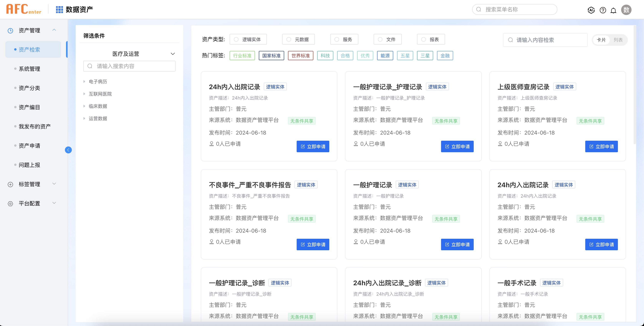Switch to 列表 list view
644x326 pixels.
(x=618, y=40)
